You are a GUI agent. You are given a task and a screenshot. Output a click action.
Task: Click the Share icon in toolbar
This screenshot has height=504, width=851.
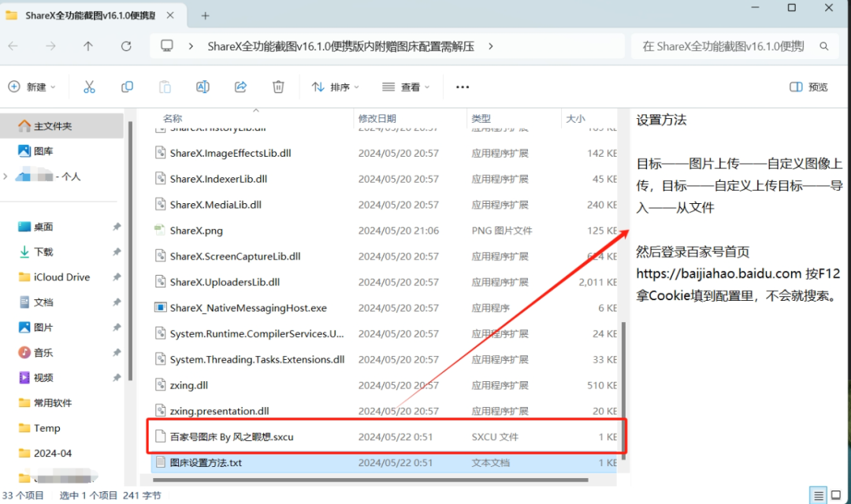click(240, 87)
